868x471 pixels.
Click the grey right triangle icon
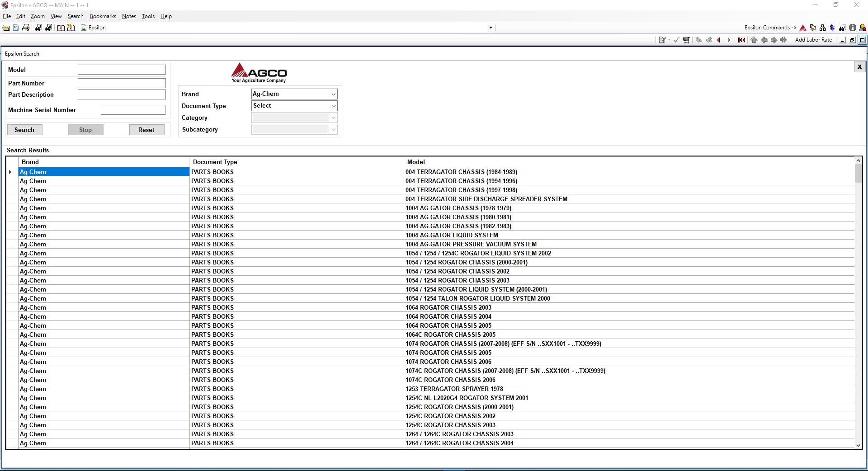click(x=729, y=40)
